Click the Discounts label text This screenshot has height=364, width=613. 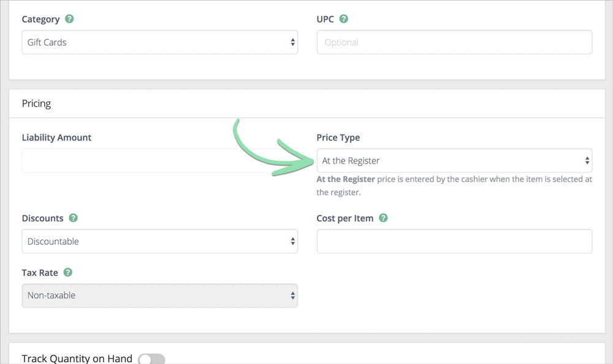coord(42,218)
